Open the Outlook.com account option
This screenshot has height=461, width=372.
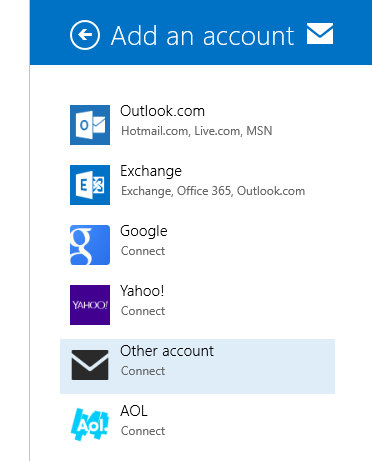(x=197, y=125)
